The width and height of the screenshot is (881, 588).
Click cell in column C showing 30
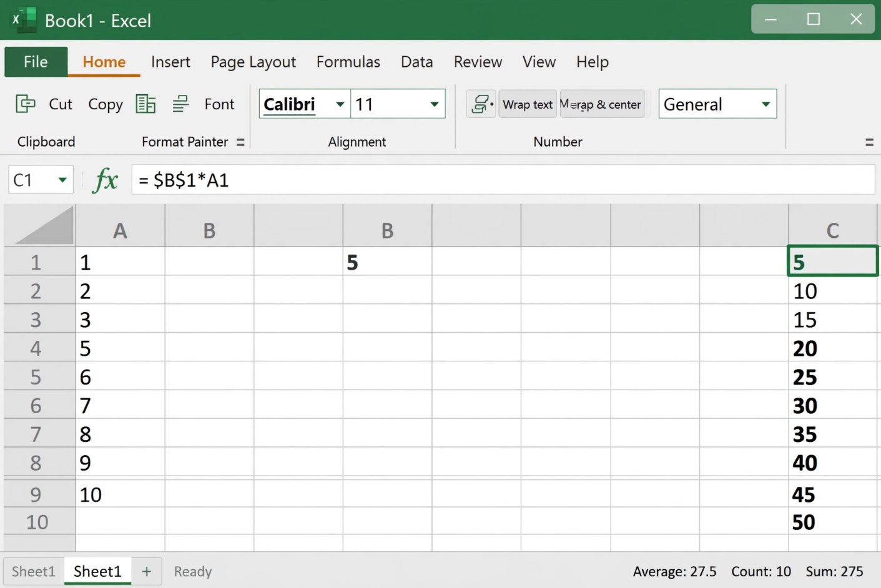click(832, 406)
